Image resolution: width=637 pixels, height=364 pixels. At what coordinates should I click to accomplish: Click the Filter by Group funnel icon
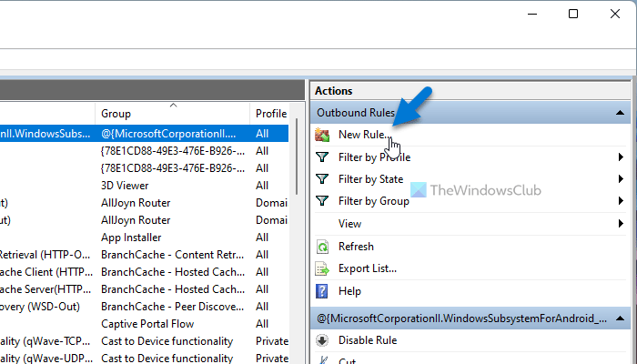click(322, 201)
